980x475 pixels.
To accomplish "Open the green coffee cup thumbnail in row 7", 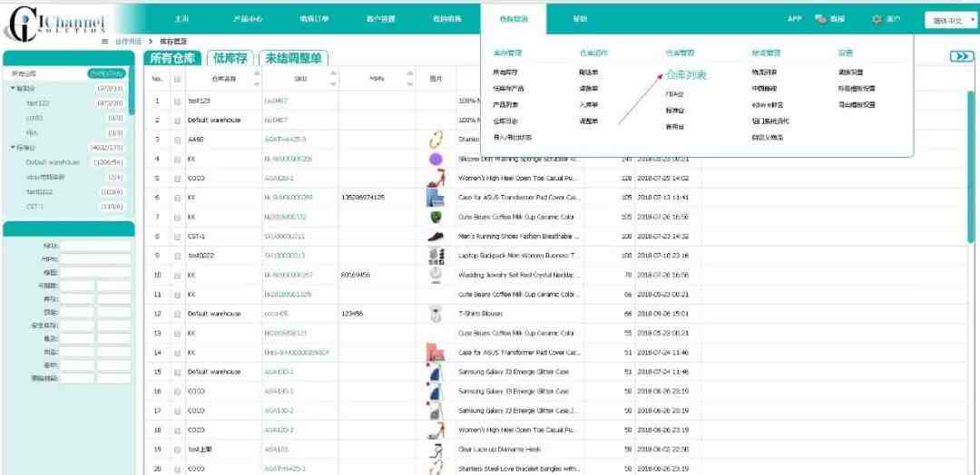I will coord(436,218).
